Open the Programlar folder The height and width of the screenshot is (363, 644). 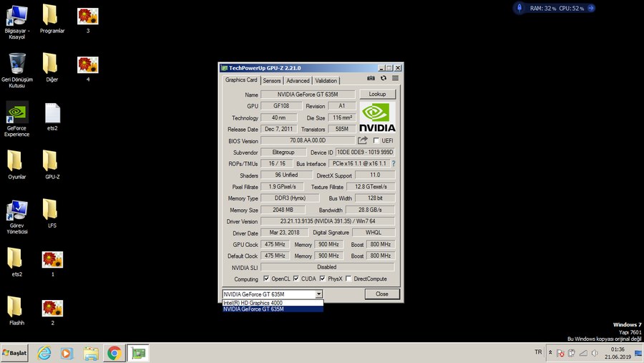52,19
